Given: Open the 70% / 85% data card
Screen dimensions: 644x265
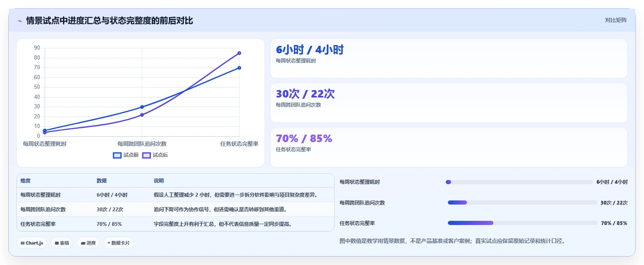Looking at the screenshot, I should pos(449,147).
